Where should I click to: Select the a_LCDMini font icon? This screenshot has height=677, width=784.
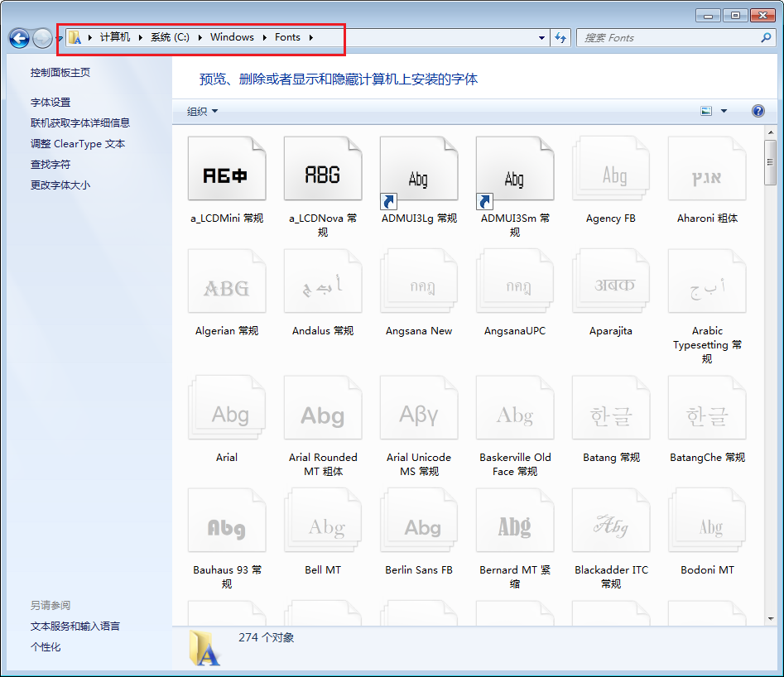pos(226,170)
